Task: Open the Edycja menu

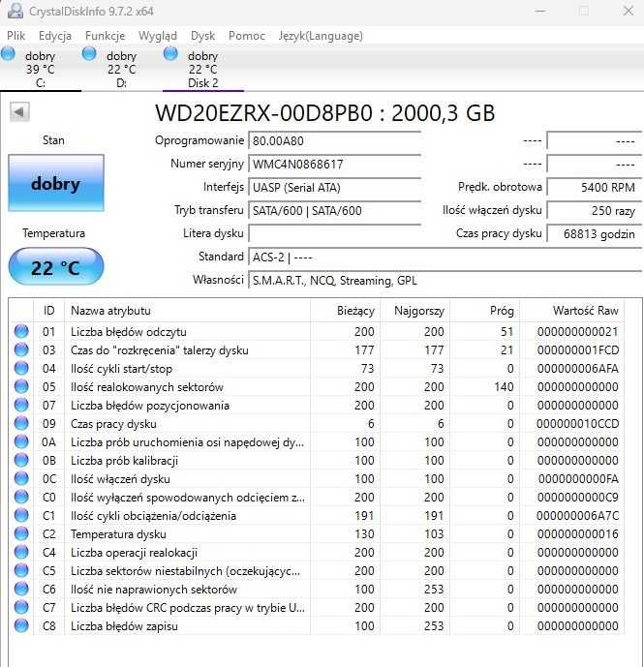Action: [x=55, y=36]
